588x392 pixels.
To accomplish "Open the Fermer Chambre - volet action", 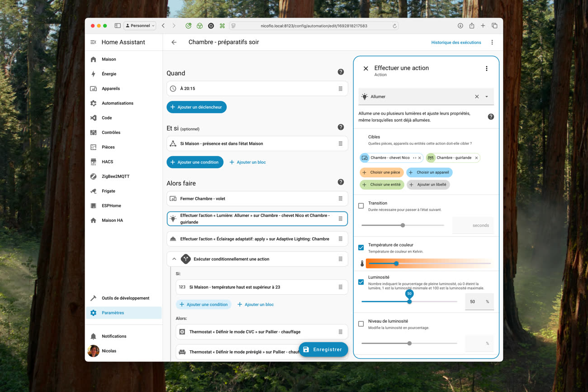I will pos(257,199).
